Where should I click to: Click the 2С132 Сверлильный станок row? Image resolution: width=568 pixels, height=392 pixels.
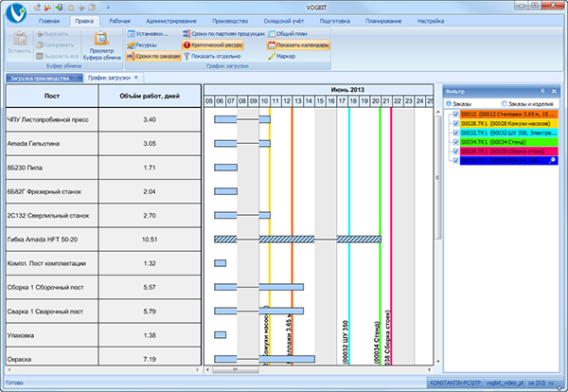[x=103, y=216]
